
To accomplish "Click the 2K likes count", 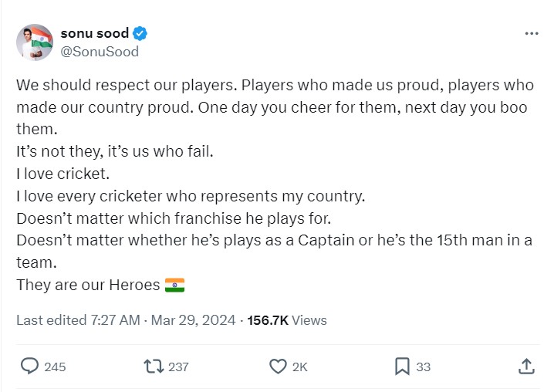I will click(x=300, y=367).
